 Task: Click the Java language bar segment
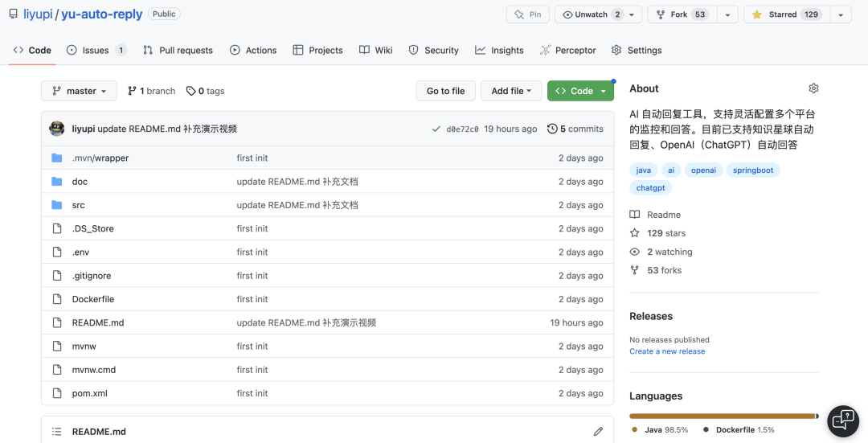click(x=721, y=416)
